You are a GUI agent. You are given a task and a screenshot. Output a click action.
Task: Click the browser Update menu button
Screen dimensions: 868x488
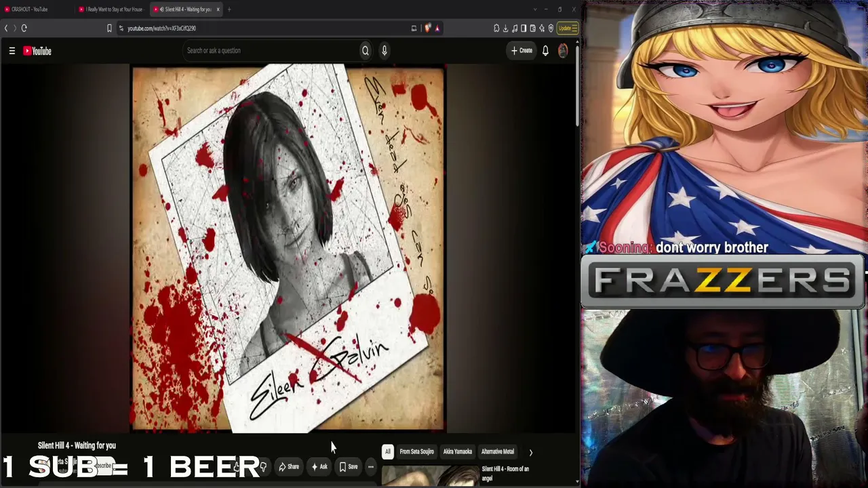click(x=568, y=28)
